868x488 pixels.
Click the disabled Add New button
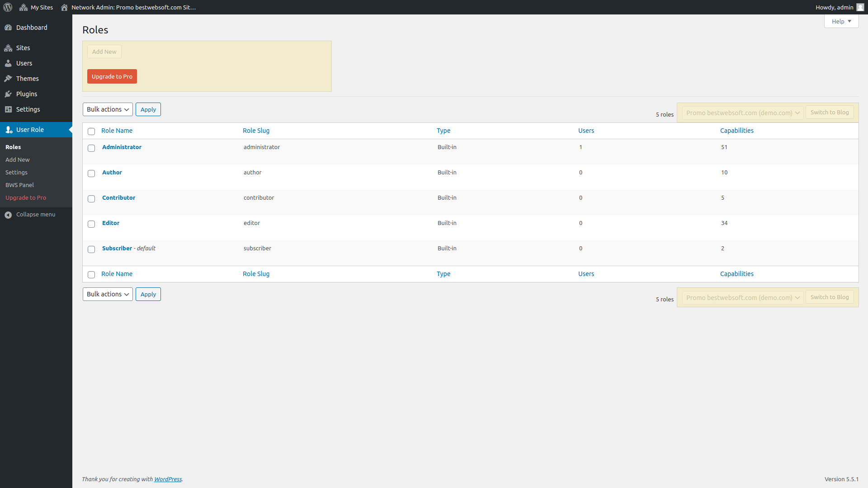104,52
